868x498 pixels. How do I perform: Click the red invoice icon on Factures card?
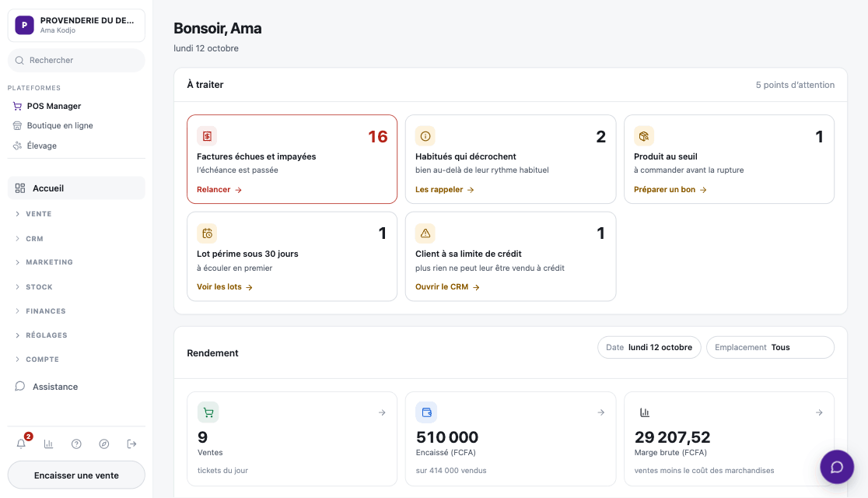click(x=207, y=135)
